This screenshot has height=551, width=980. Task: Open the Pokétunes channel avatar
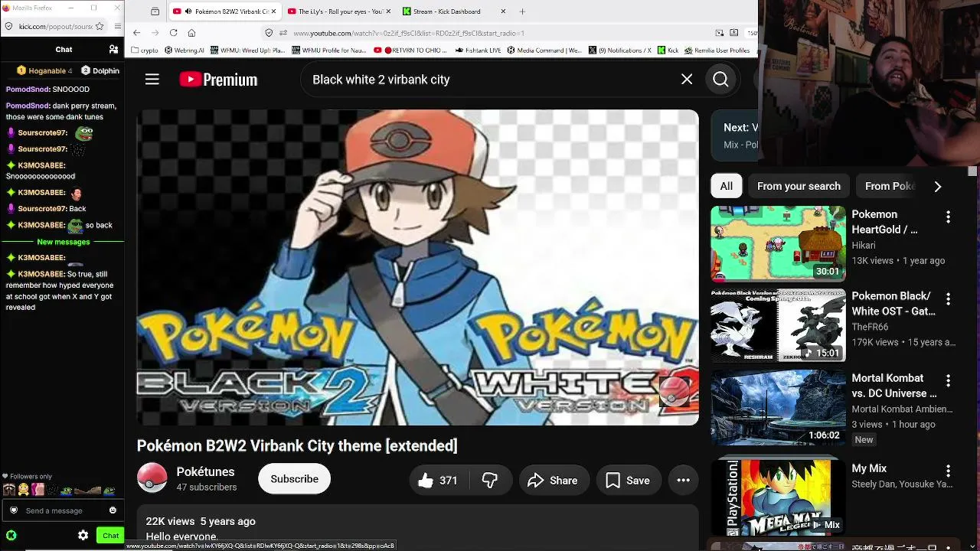point(152,478)
